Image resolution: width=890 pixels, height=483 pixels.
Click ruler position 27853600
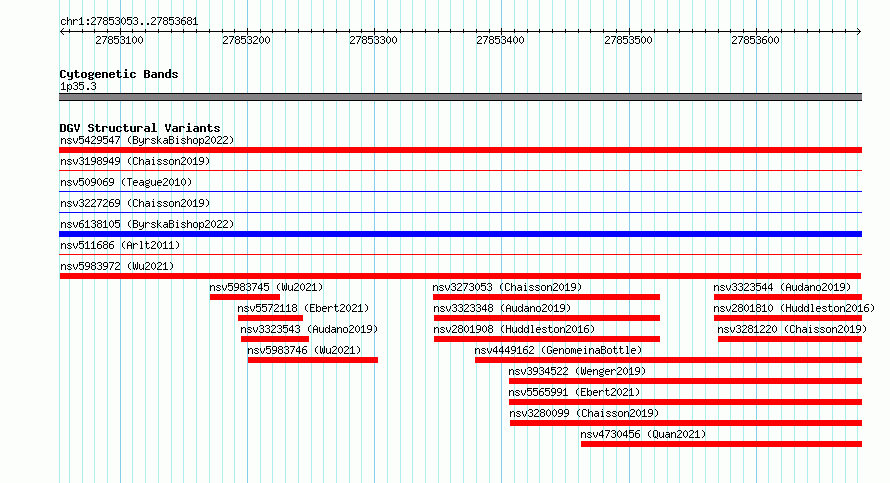tap(755, 40)
